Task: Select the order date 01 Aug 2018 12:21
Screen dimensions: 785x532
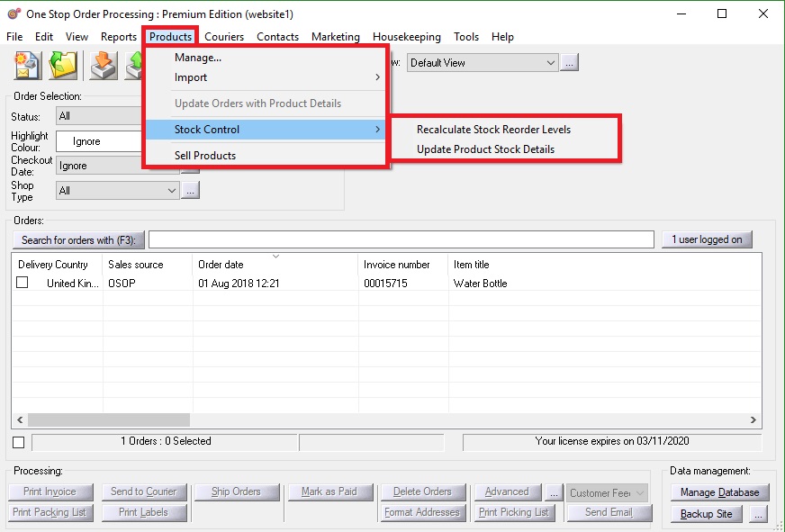Action: tap(239, 284)
